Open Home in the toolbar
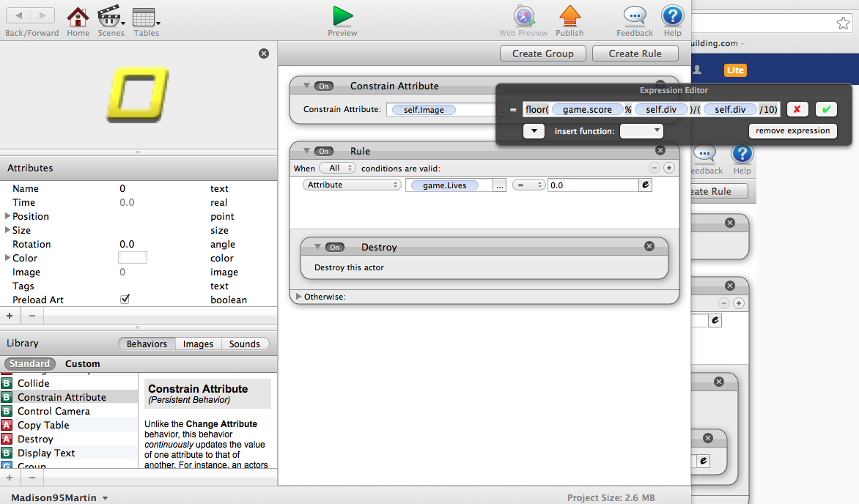Image resolution: width=859 pixels, height=504 pixels. pyautogui.click(x=78, y=17)
